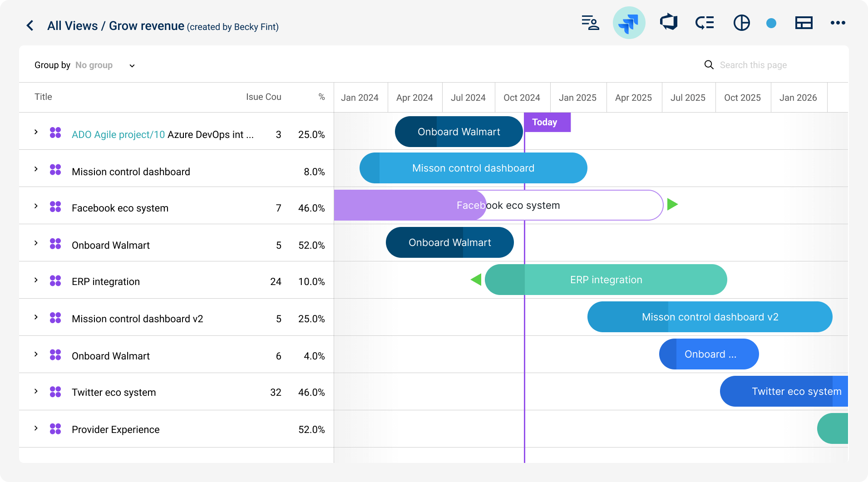Image resolution: width=868 pixels, height=482 pixels.
Task: Select the Misson control dashboard v2 bar
Action: (x=710, y=317)
